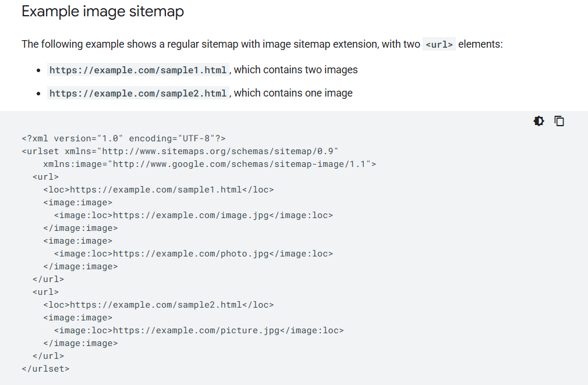Click 'which contains two images' text
588x385 pixels.
point(296,70)
